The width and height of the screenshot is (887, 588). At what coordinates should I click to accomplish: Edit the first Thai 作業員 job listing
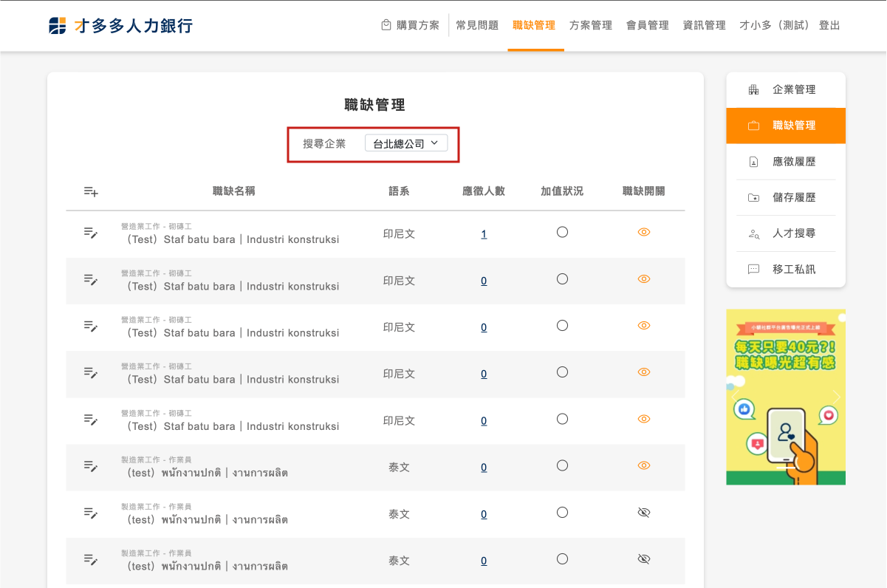(91, 466)
